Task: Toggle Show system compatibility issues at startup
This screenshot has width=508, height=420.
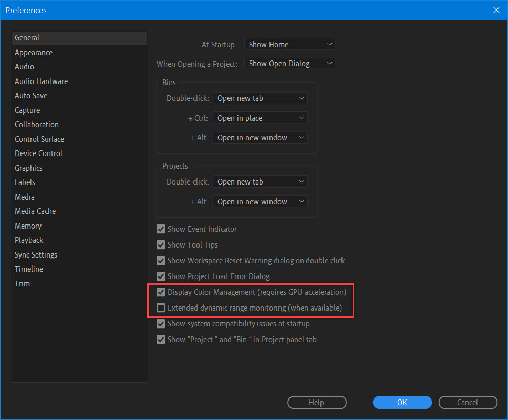Action: pyautogui.click(x=161, y=324)
